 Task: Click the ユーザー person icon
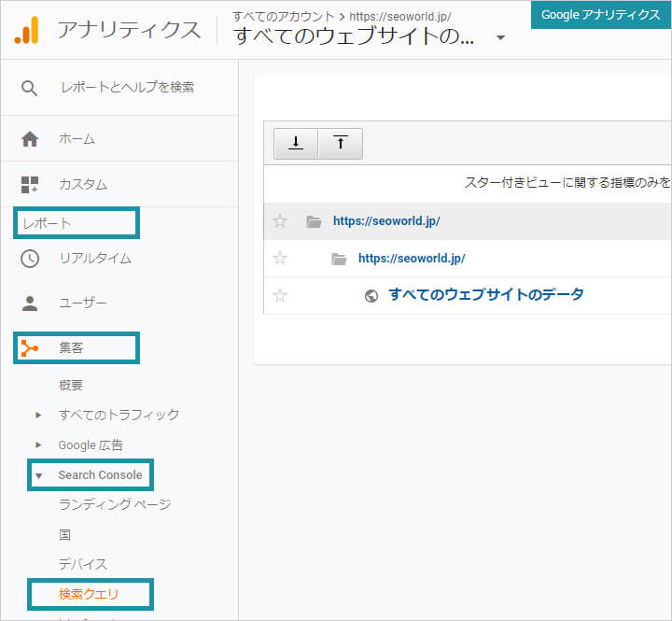tap(30, 303)
